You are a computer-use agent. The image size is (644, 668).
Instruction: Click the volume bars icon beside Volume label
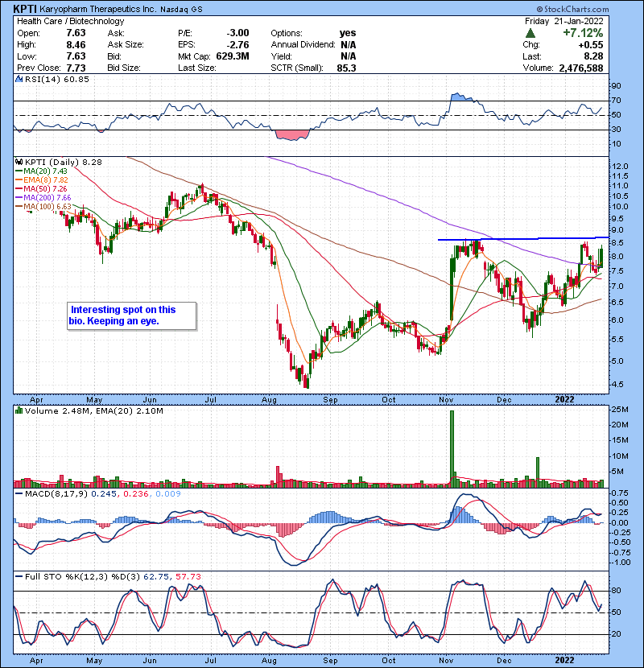(x=19, y=411)
